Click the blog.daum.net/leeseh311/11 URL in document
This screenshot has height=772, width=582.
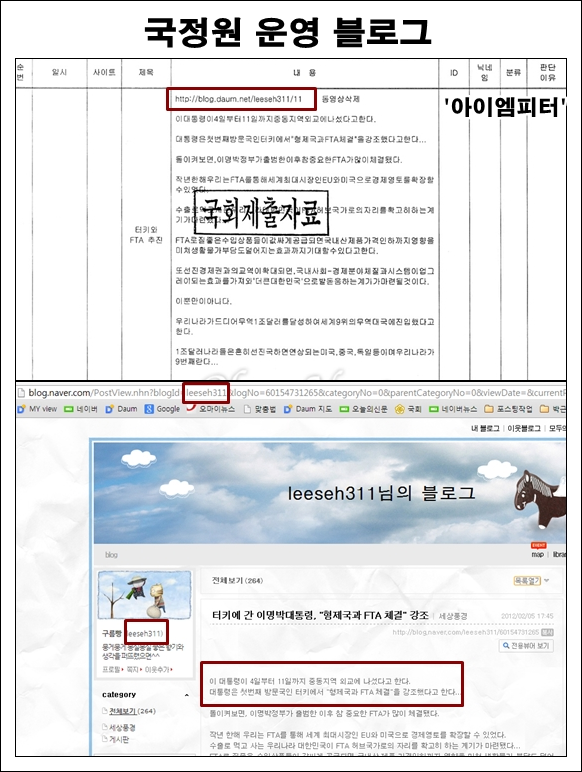[238, 99]
